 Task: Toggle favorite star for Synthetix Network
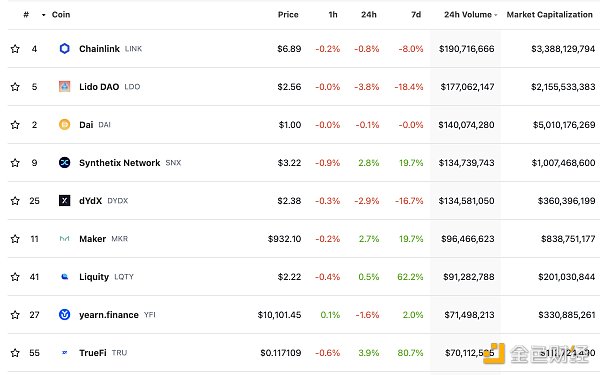[15, 163]
